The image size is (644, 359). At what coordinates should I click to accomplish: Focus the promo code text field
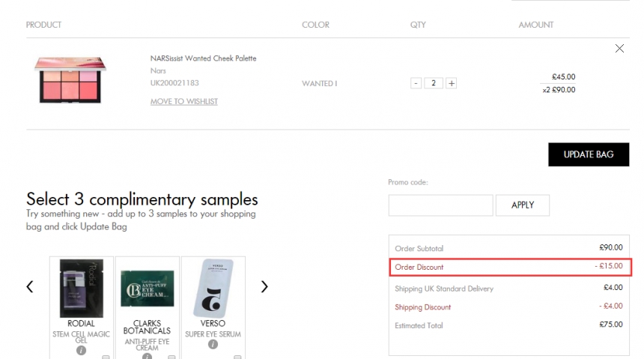coord(440,205)
